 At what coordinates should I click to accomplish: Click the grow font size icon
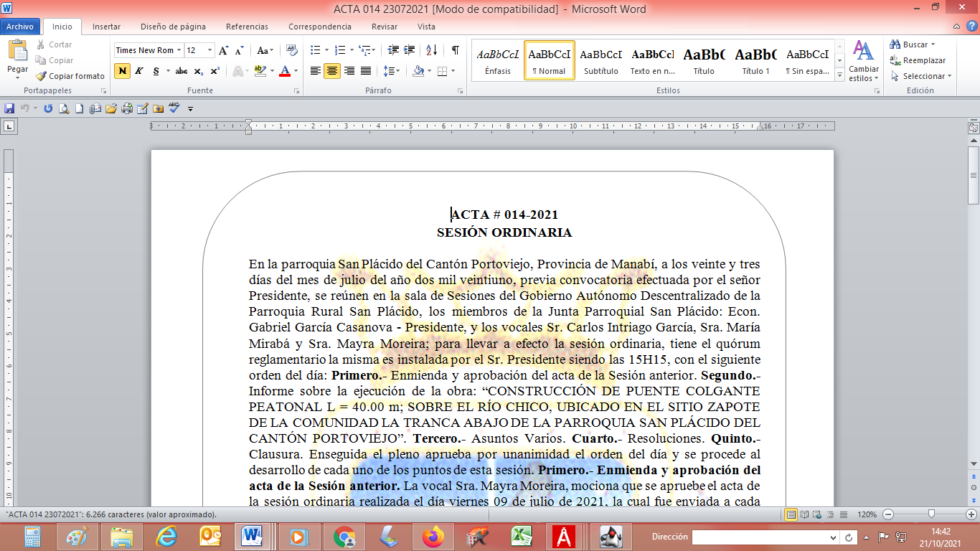coord(224,50)
